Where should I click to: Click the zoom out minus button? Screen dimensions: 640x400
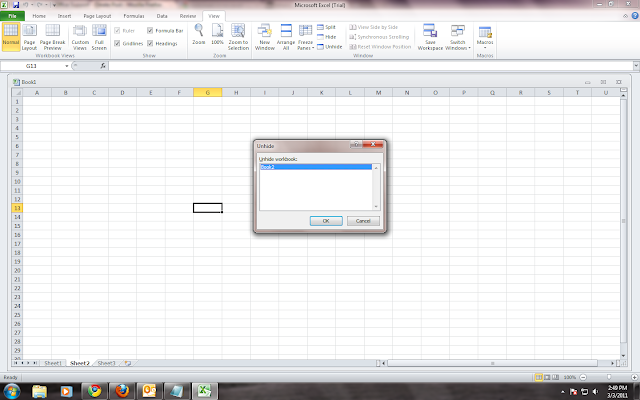583,377
